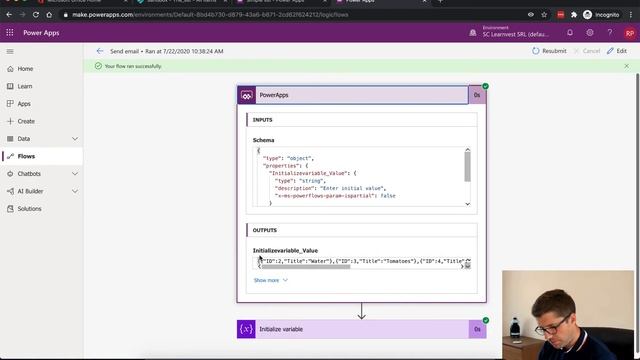Expand the AI Builder menu chevron
This screenshot has height=360, width=640.
75,191
